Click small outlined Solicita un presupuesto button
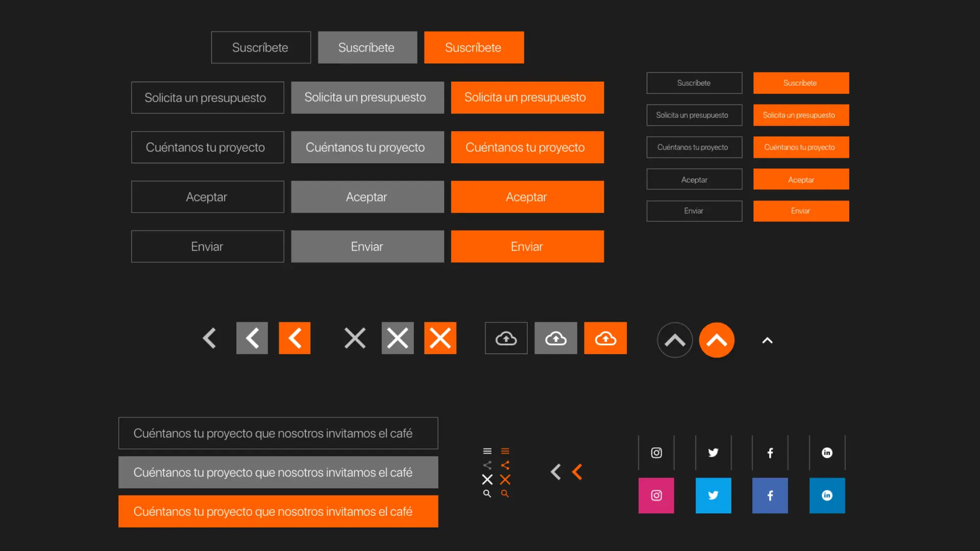 pos(694,115)
